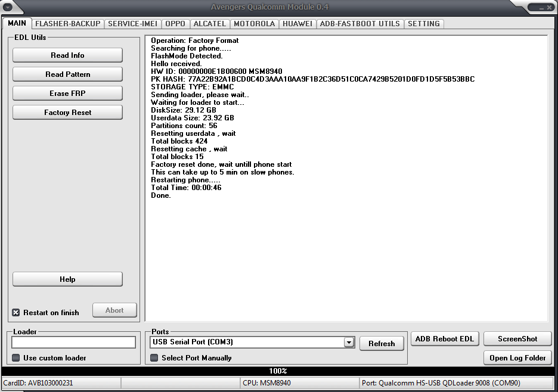The image size is (558, 392).
Task: Select the 'STORAGE TYPE: EMMC' line
Action: coord(193,87)
